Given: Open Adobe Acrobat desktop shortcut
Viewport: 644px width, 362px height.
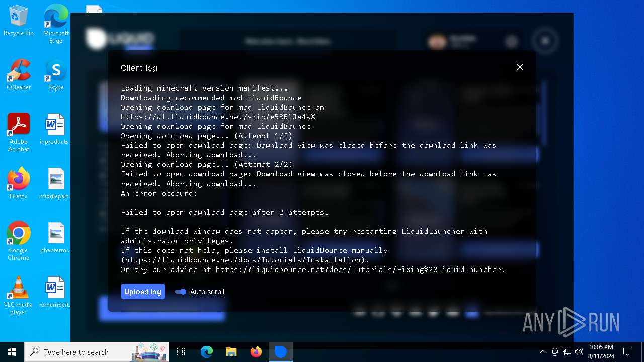Looking at the screenshot, I should tap(19, 133).
